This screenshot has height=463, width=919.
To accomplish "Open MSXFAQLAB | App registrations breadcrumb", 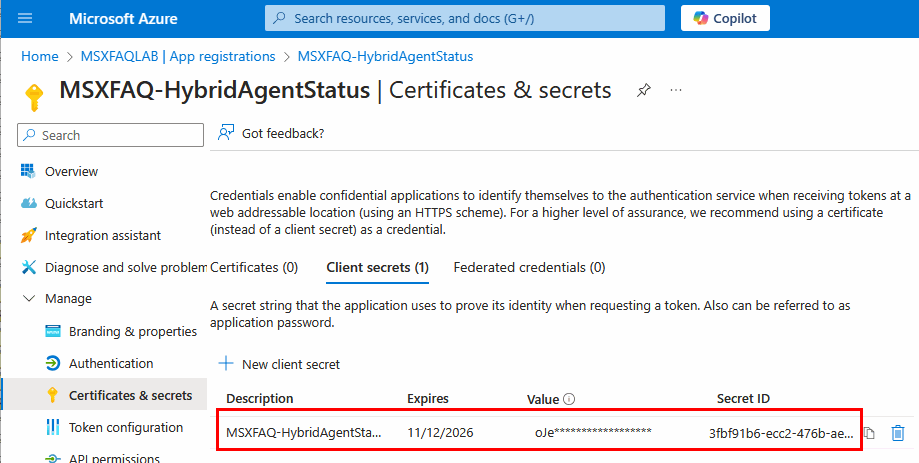I will [178, 56].
